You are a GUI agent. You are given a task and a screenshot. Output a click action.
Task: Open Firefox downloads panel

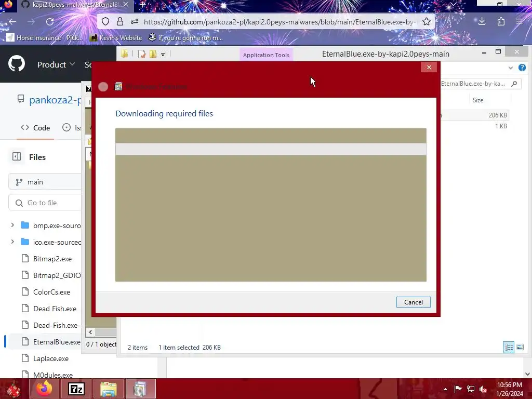point(482,22)
